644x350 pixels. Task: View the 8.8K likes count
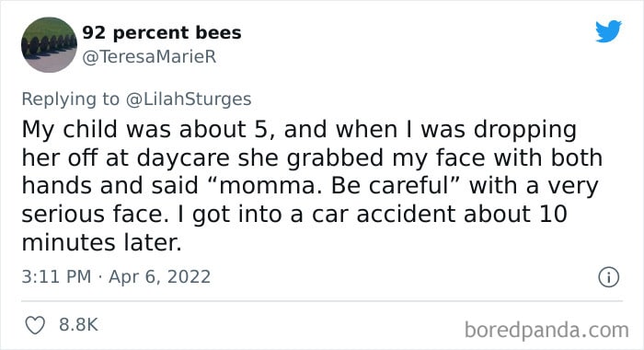[x=78, y=324]
